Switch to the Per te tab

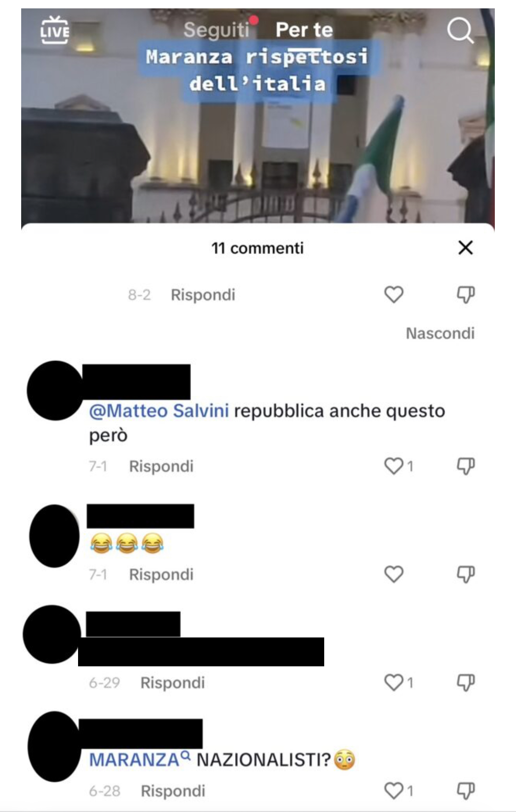pyautogui.click(x=304, y=30)
